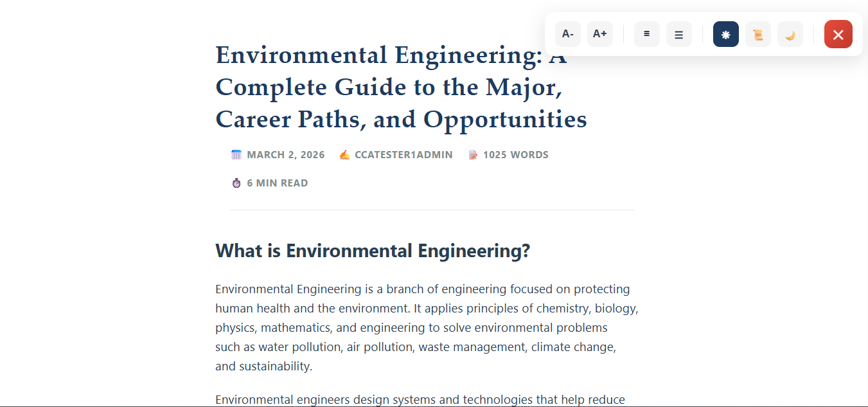Click the stopwatch icon for read time

(x=236, y=183)
